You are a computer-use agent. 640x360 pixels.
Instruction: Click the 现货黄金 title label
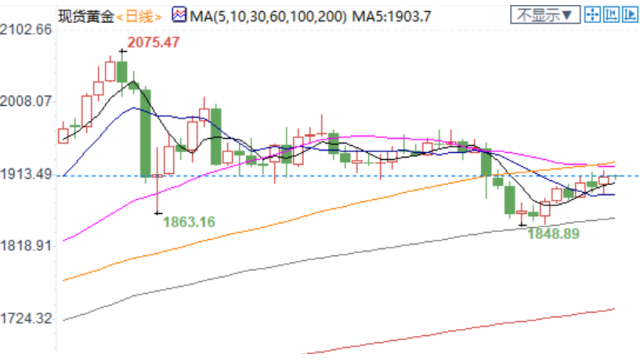86,17
